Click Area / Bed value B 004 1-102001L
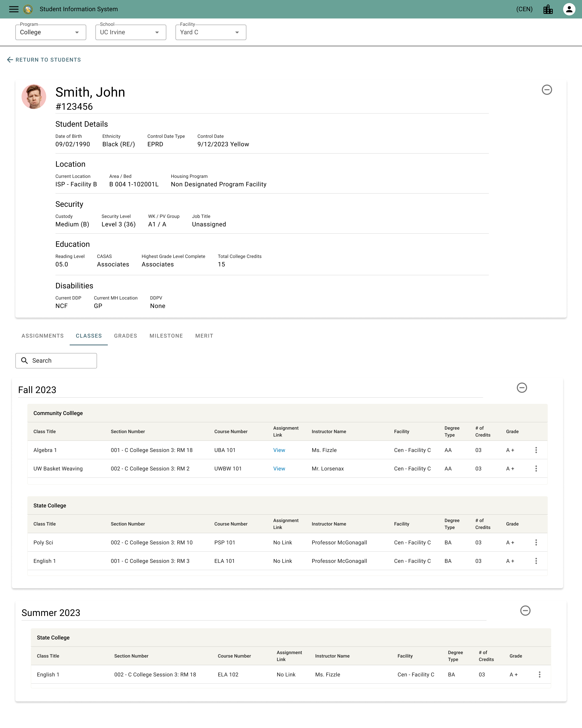 (x=134, y=184)
